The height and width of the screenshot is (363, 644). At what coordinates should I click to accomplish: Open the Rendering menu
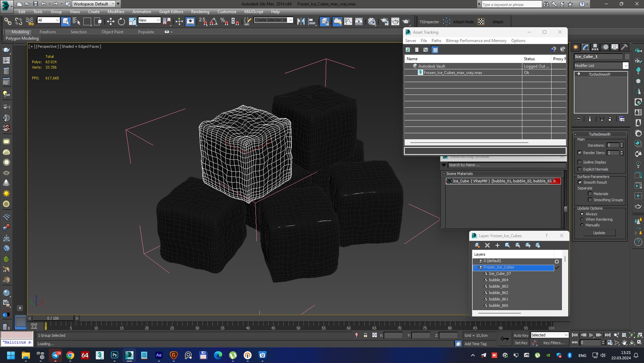click(x=200, y=12)
